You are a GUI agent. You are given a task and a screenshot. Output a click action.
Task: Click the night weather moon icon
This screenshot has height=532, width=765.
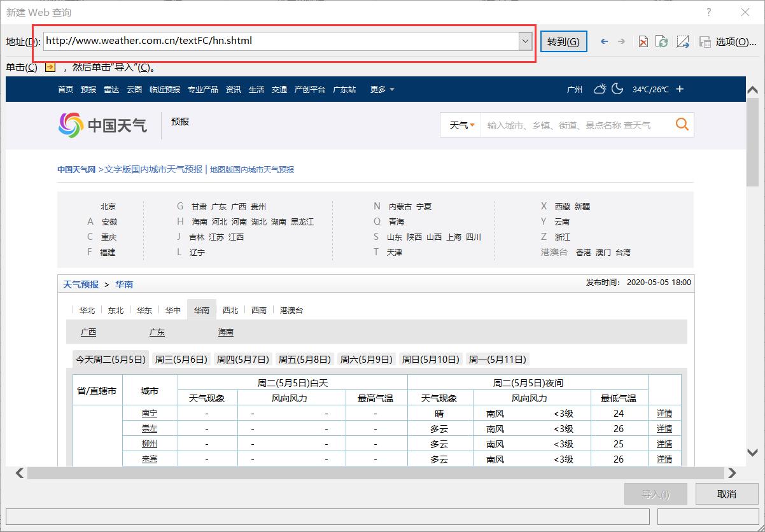pyautogui.click(x=616, y=89)
